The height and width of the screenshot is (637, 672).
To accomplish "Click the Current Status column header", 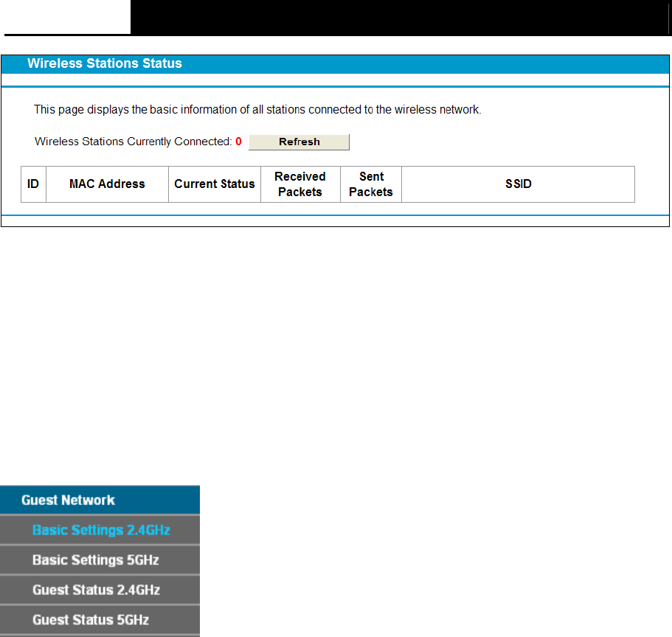I will [x=214, y=184].
